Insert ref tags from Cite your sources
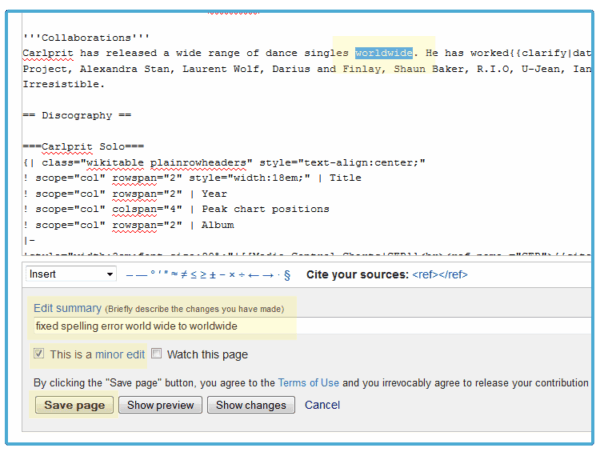600x456 pixels. (440, 274)
